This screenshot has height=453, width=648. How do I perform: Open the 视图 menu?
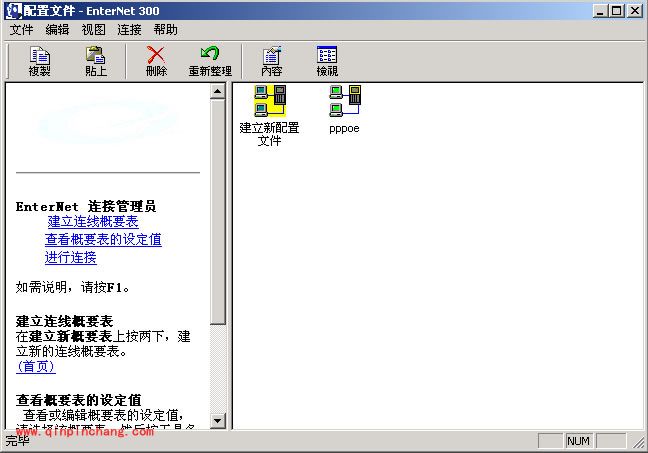tap(93, 30)
